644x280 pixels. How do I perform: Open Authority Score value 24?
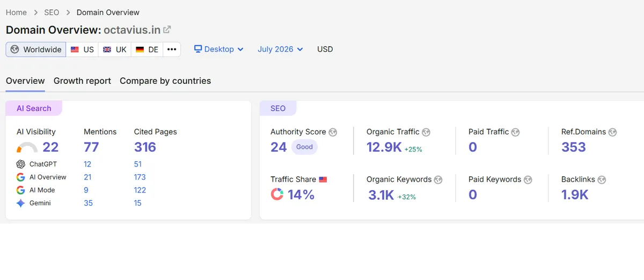click(x=279, y=147)
